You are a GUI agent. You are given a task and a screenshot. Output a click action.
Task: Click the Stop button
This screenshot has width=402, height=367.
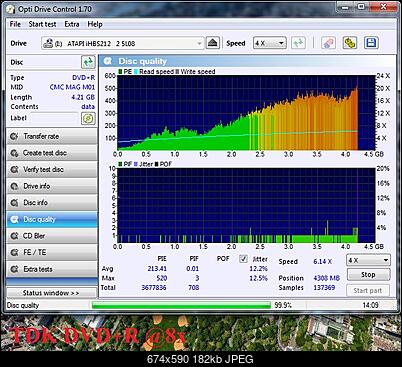368,275
